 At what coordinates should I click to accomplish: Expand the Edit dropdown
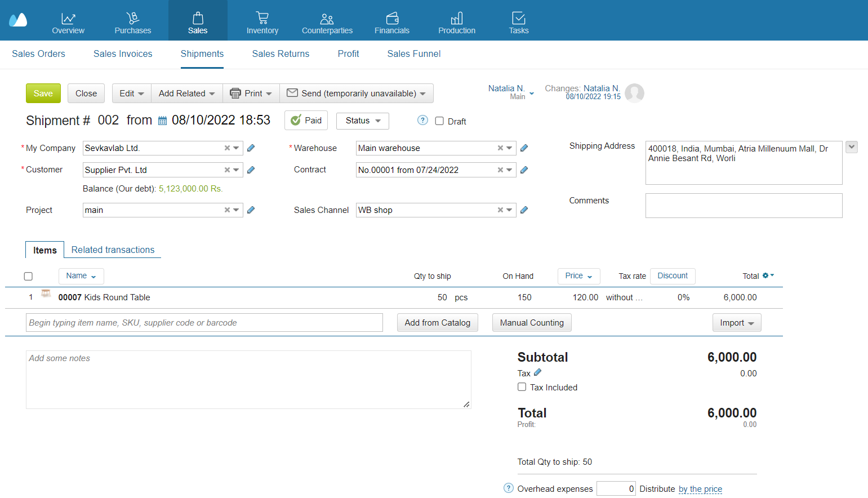pyautogui.click(x=132, y=94)
